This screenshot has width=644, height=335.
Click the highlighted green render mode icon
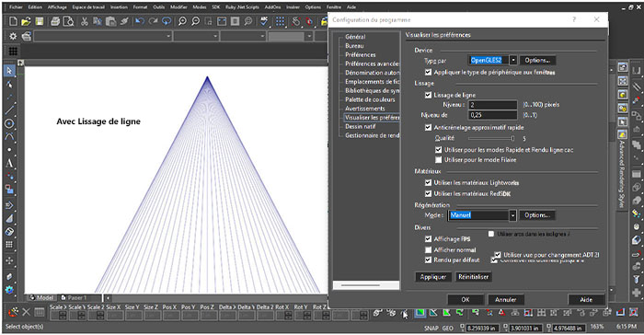click(420, 313)
